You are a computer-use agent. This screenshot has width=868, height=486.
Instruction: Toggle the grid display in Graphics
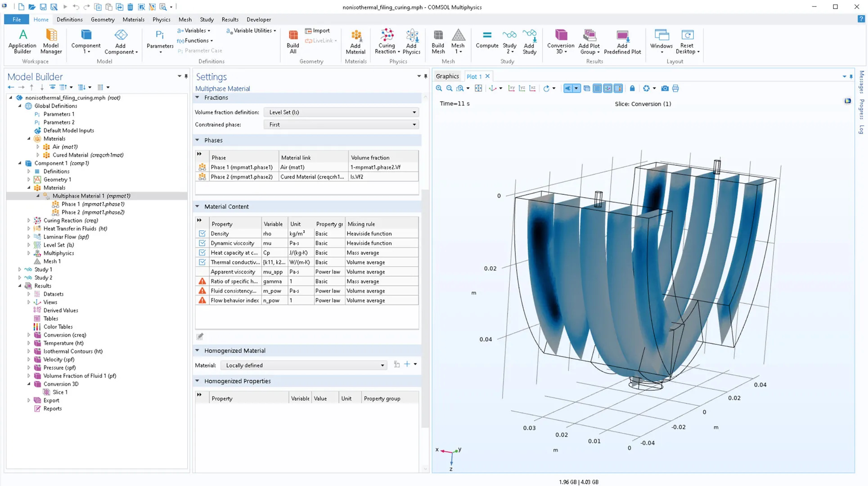[x=597, y=88]
